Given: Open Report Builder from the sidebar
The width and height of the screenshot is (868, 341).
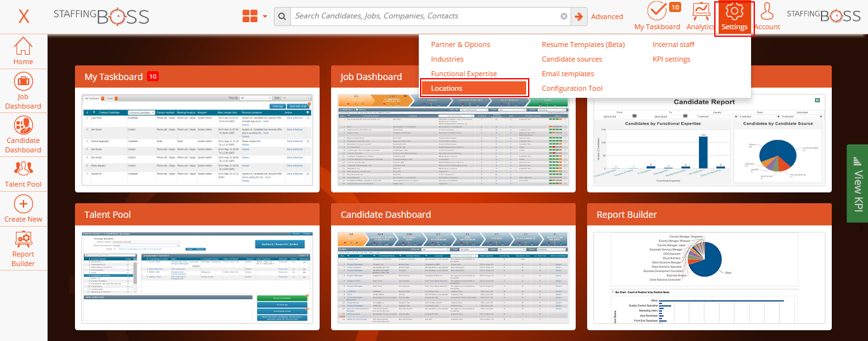Looking at the screenshot, I should 23,249.
